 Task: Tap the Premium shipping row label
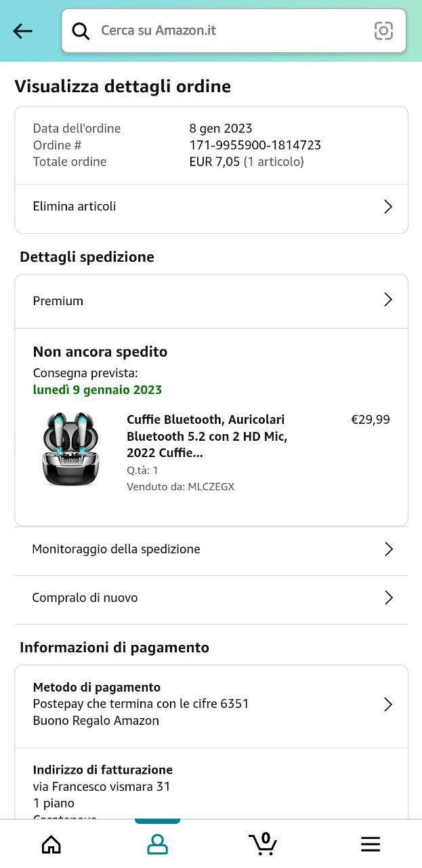coord(58,301)
